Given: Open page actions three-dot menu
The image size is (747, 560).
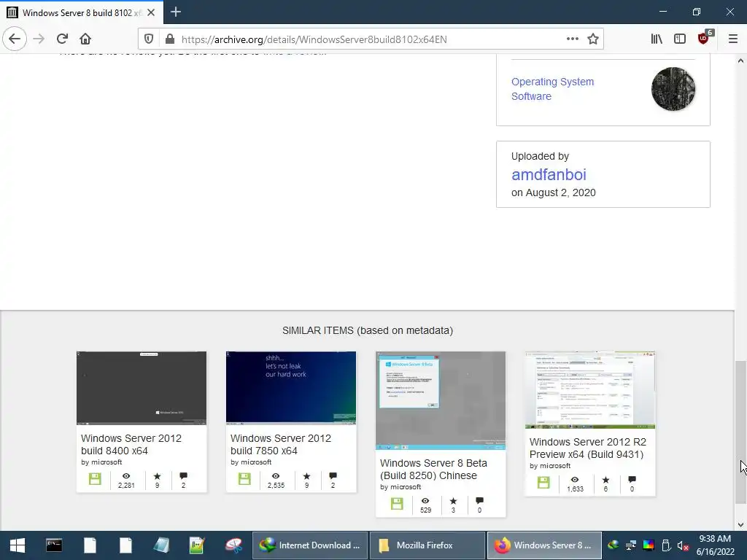Looking at the screenshot, I should [573, 39].
